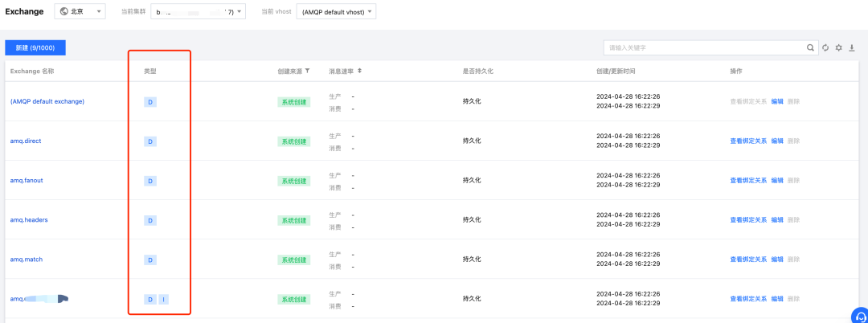The height and width of the screenshot is (323, 868).
Task: Open the 当前 vhost dropdown
Action: pyautogui.click(x=336, y=11)
